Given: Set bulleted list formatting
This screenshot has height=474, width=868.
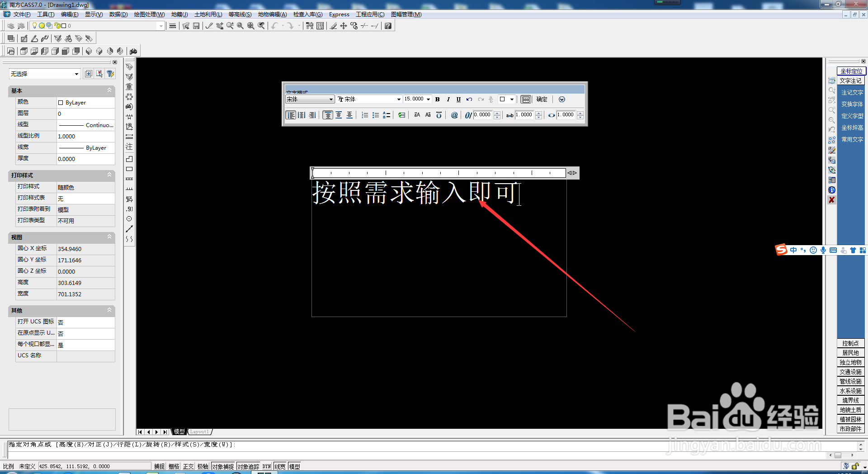Looking at the screenshot, I should 376,115.
